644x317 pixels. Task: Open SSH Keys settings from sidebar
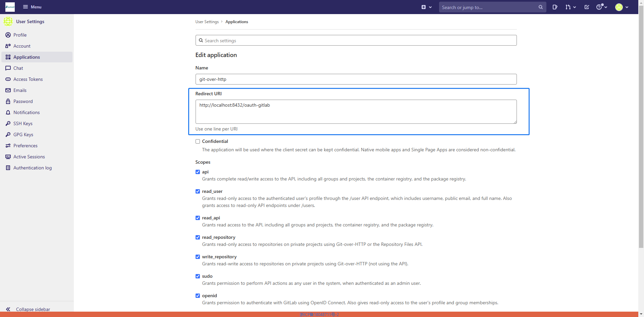coord(23,123)
